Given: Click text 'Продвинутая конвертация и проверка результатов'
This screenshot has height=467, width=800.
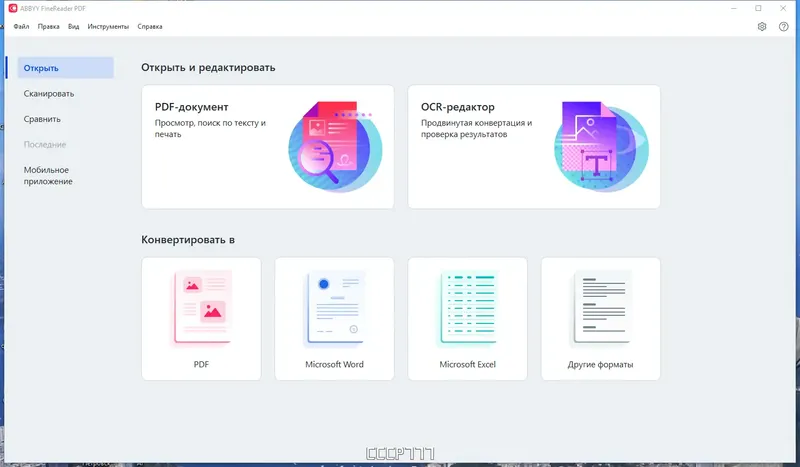Looking at the screenshot, I should pos(477,129).
